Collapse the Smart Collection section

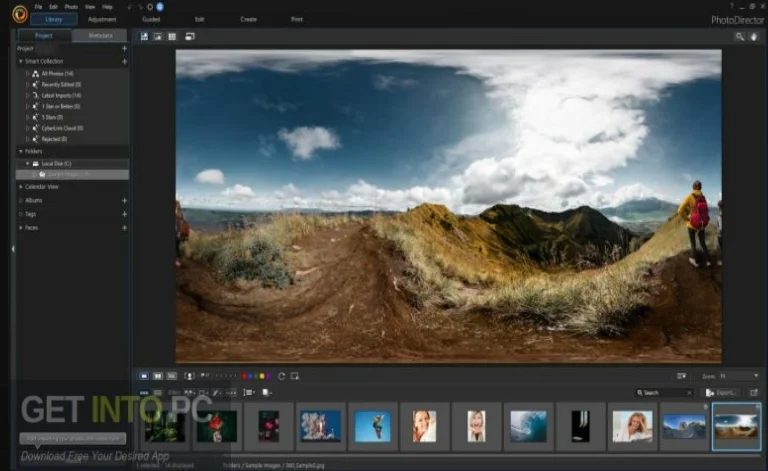click(x=21, y=62)
